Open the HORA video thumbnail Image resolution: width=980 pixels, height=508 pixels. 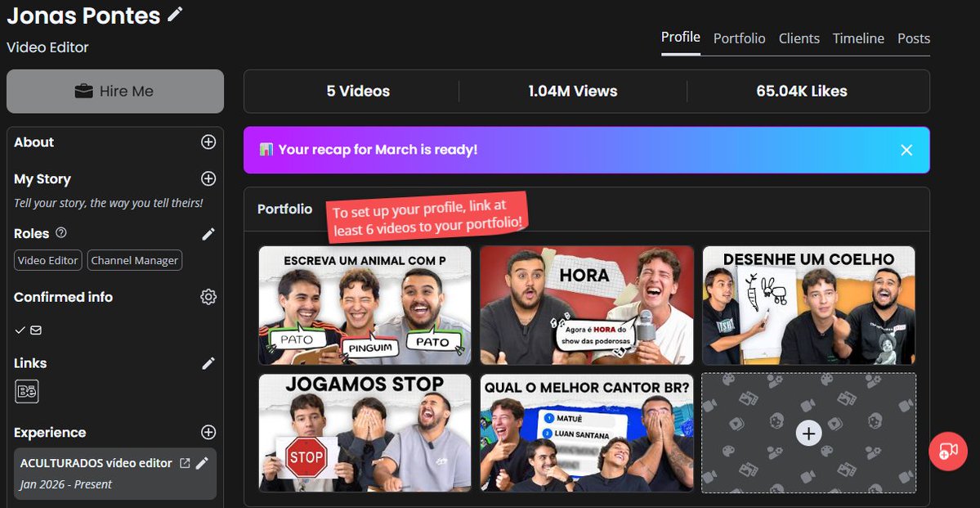tap(587, 305)
